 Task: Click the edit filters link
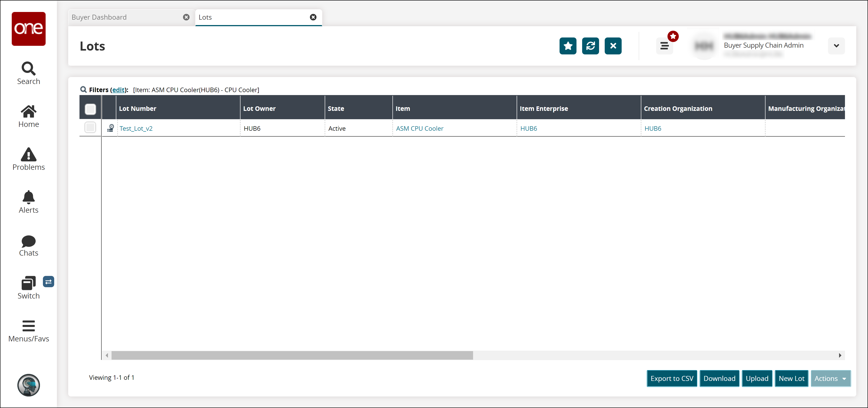[x=118, y=90]
